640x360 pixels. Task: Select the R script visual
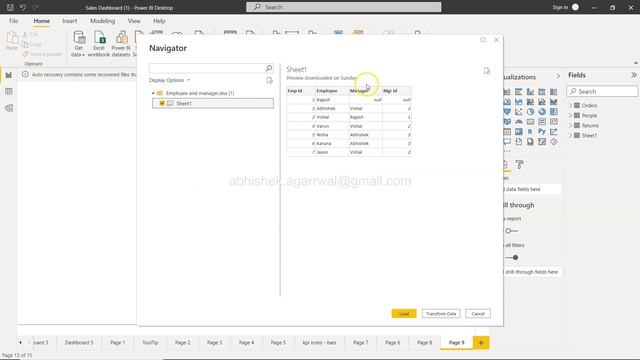coord(530,131)
